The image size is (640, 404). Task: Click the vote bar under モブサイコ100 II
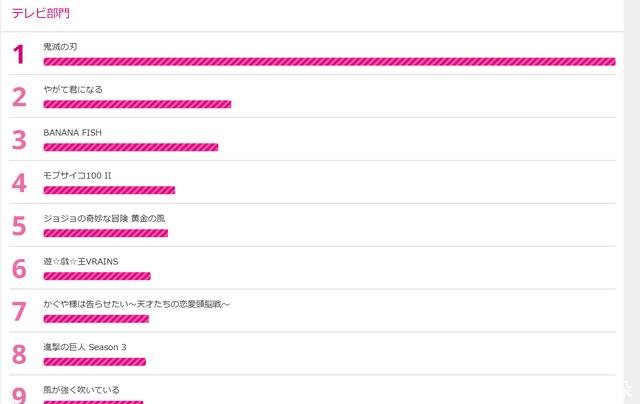[x=109, y=190]
